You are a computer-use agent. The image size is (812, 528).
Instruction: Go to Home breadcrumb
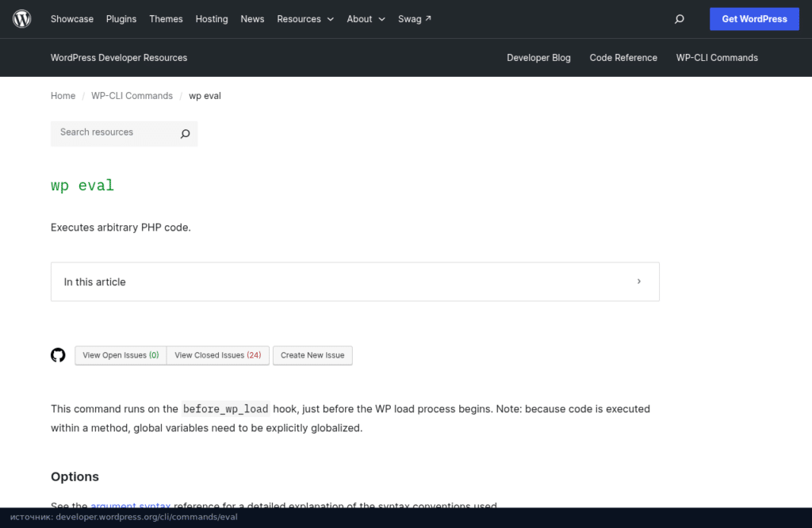coord(63,96)
